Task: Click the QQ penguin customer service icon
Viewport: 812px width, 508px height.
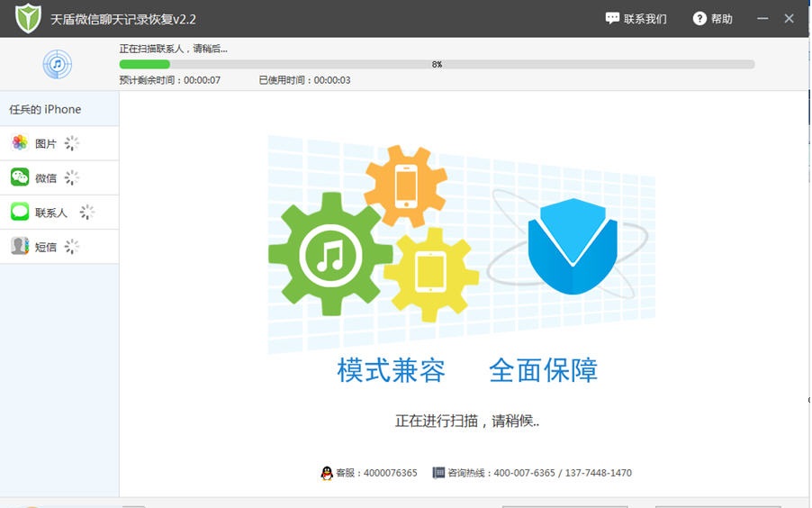Action: coord(327,473)
